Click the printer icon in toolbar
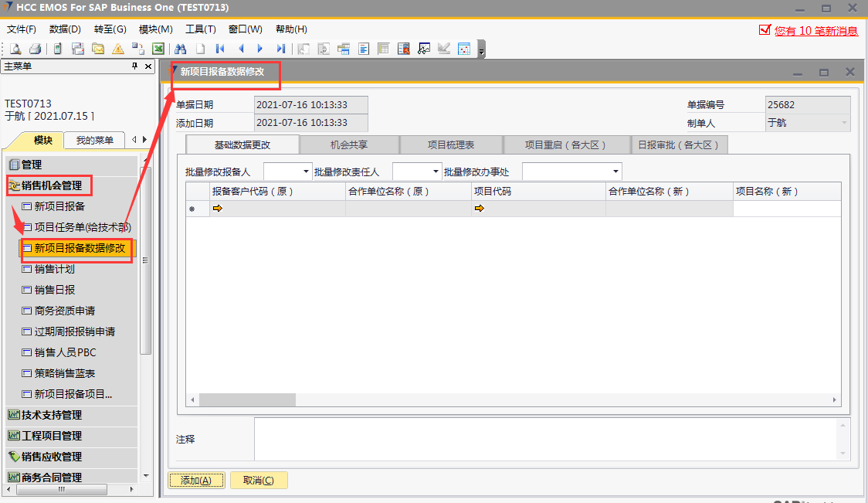The height and width of the screenshot is (503, 868). [35, 49]
